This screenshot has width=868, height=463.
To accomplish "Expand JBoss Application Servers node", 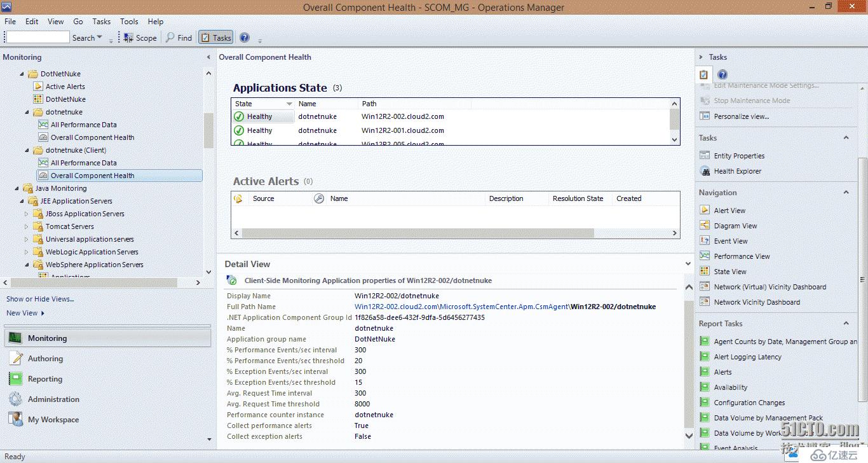I will (x=27, y=214).
